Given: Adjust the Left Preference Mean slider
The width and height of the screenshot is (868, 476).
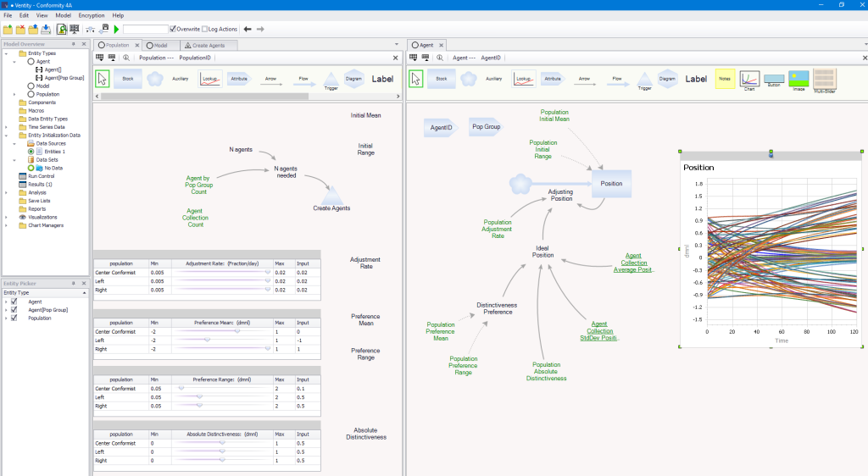Looking at the screenshot, I should (x=208, y=340).
